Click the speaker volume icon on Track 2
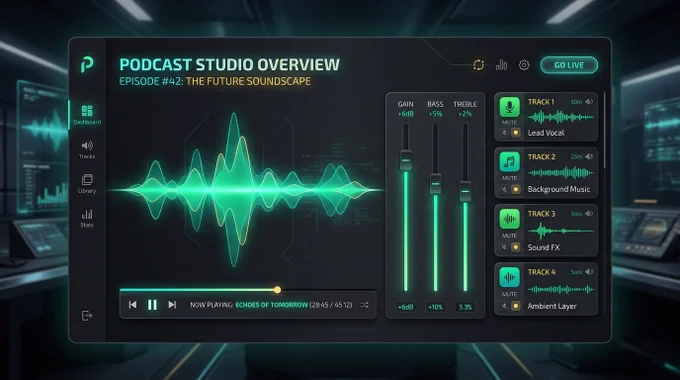 (589, 157)
